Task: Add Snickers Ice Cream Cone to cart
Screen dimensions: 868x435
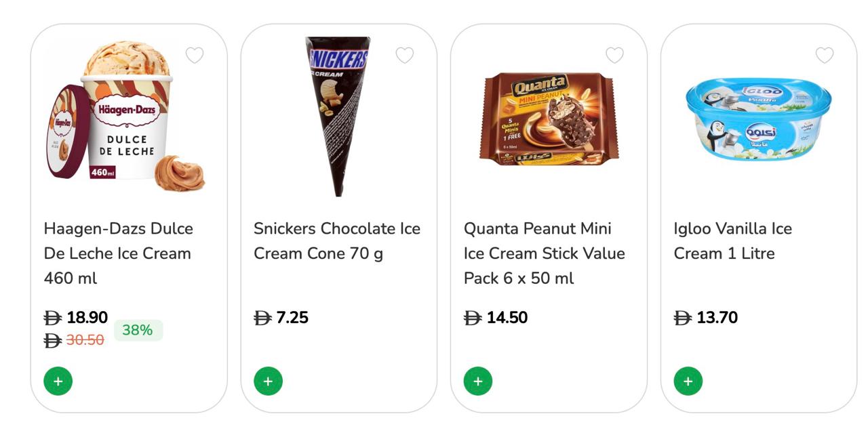Action: click(268, 381)
